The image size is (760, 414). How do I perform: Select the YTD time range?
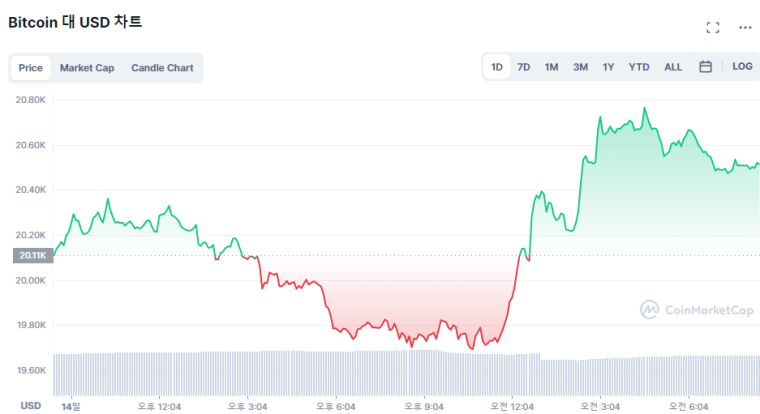click(639, 67)
